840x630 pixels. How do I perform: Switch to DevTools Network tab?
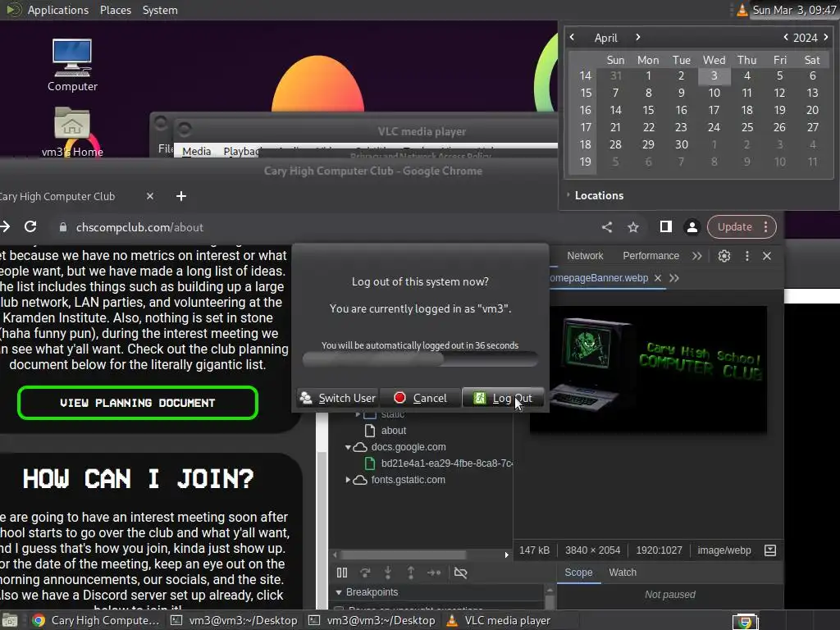pyautogui.click(x=585, y=256)
